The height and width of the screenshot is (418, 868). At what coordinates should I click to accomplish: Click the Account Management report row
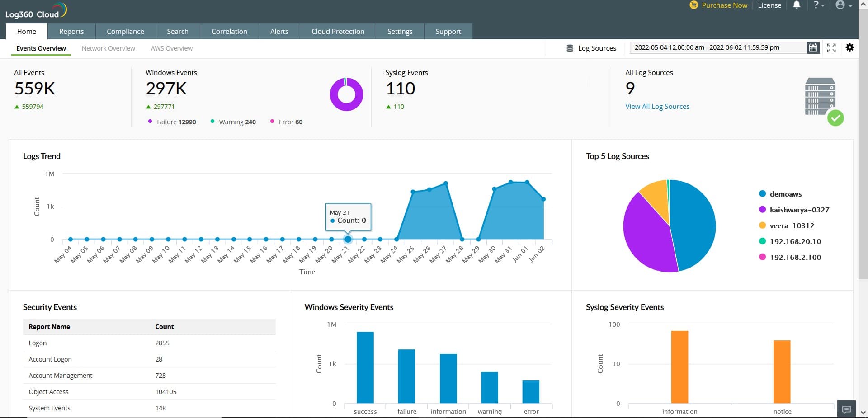[x=149, y=376]
